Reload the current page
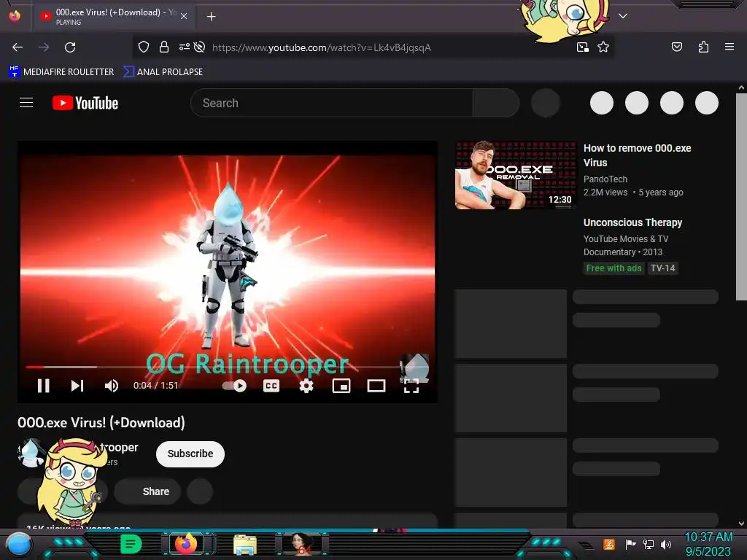Image resolution: width=747 pixels, height=560 pixels. coord(70,47)
